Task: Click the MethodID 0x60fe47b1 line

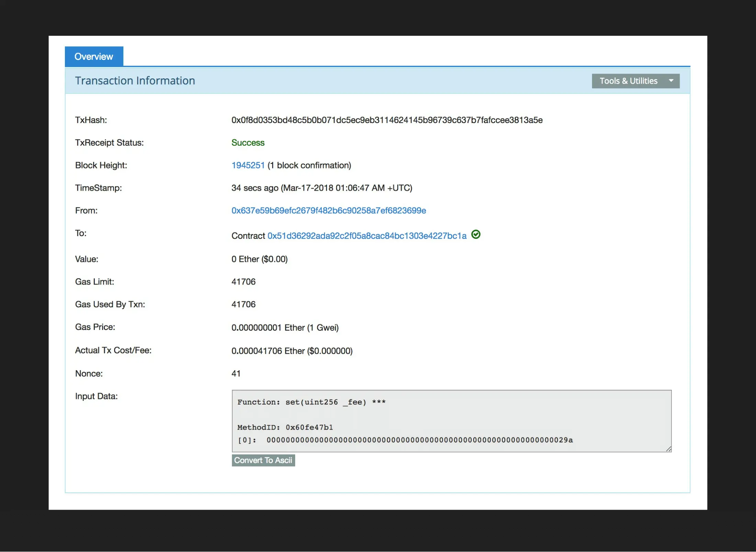Action: (285, 427)
